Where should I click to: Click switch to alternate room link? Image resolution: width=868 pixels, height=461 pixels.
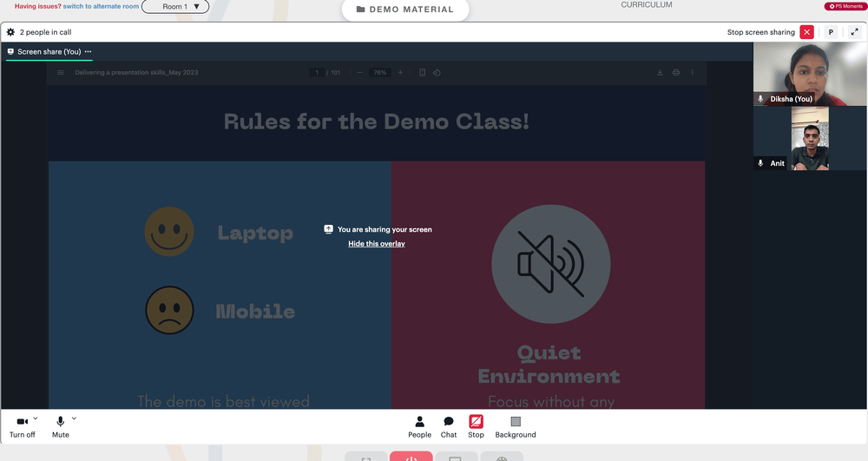click(101, 6)
